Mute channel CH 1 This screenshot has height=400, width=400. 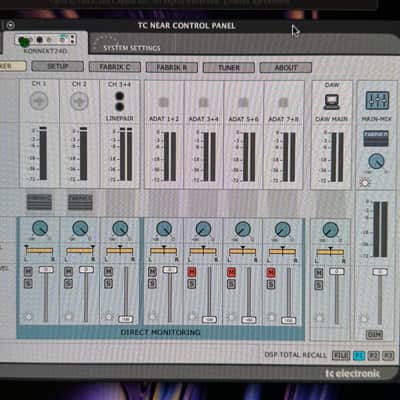pyautogui.click(x=28, y=272)
